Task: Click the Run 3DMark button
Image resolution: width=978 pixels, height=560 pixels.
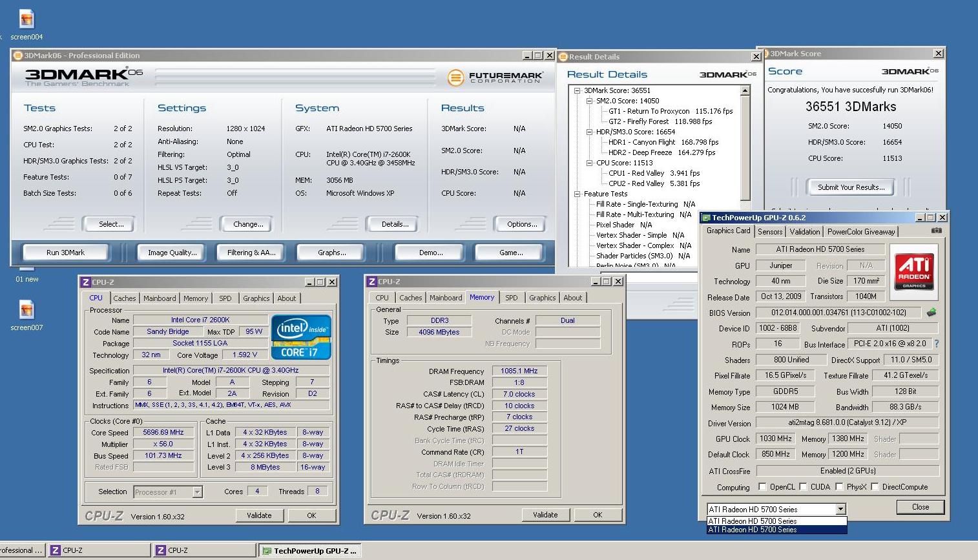Action: pyautogui.click(x=65, y=253)
